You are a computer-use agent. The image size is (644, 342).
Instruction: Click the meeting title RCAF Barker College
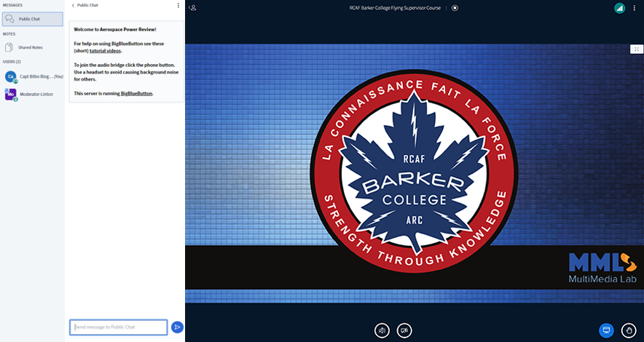395,8
